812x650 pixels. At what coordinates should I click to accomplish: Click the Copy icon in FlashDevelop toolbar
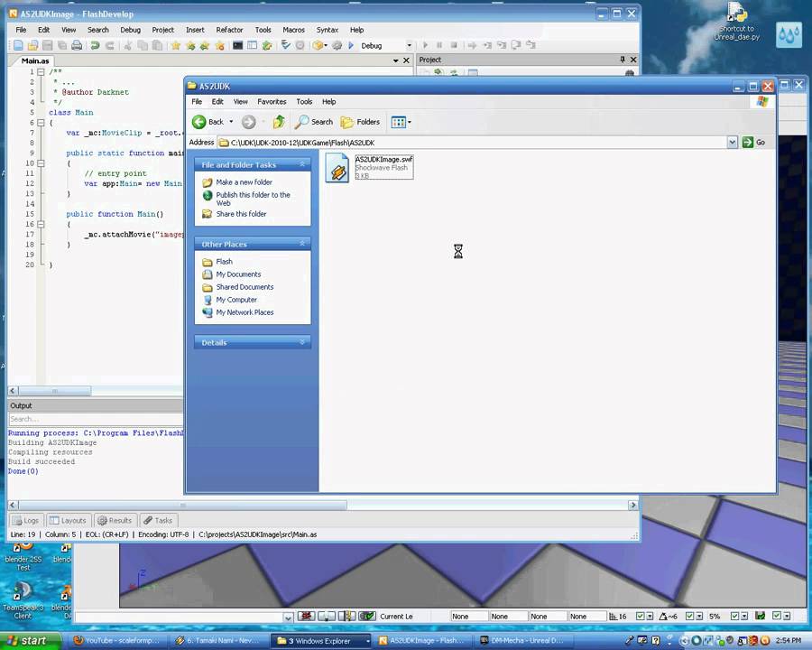[143, 46]
